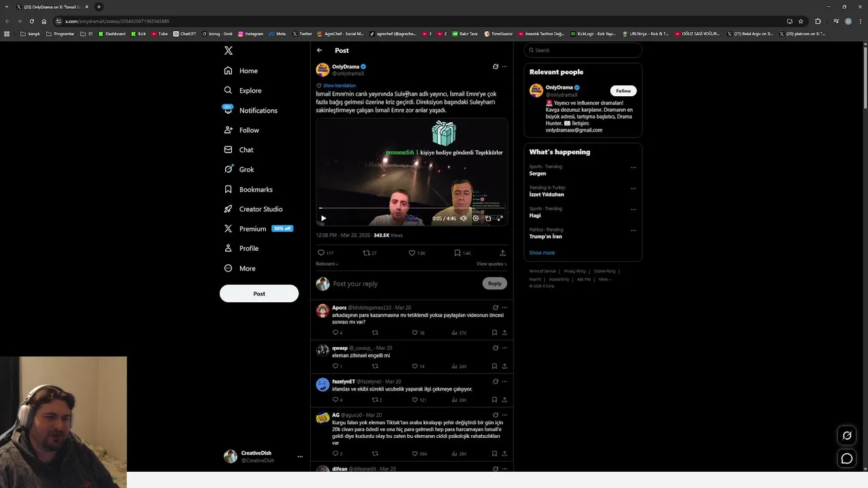Open more options on AG reply

pos(505,415)
